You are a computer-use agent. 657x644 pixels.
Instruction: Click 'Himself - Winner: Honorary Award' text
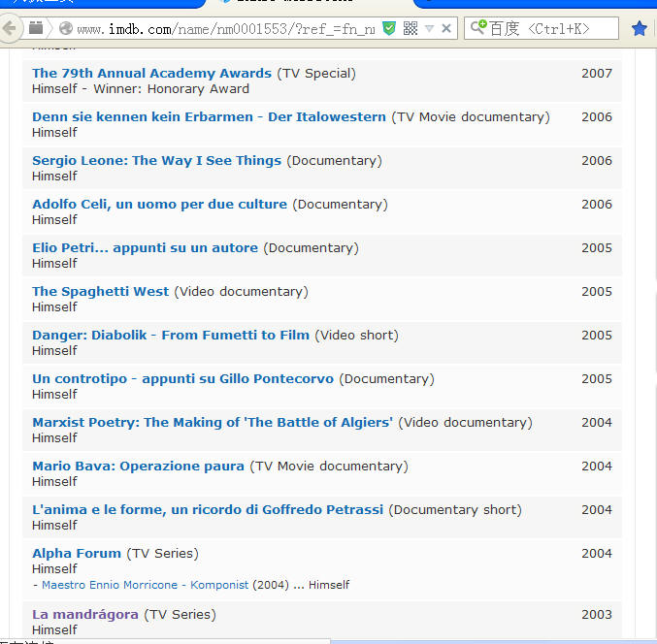(141, 89)
